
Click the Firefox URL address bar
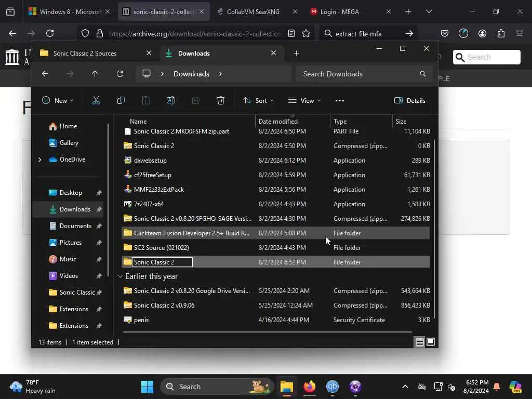pyautogui.click(x=195, y=34)
